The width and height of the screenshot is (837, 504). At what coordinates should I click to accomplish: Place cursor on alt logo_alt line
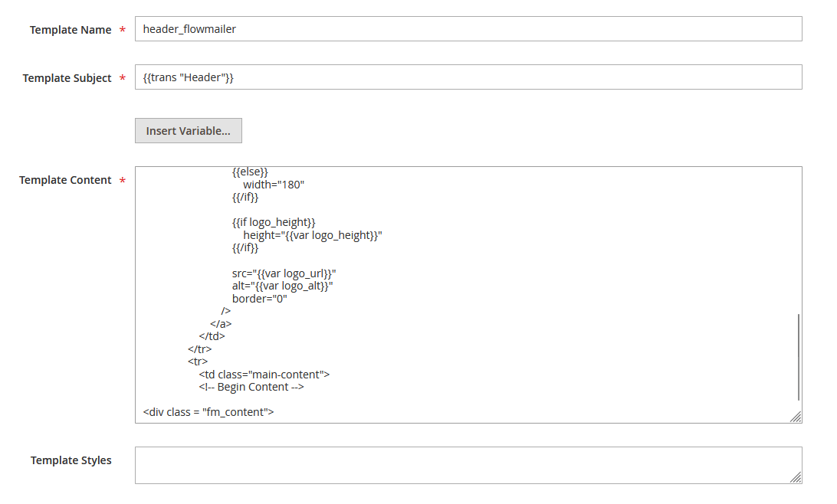[x=282, y=286]
